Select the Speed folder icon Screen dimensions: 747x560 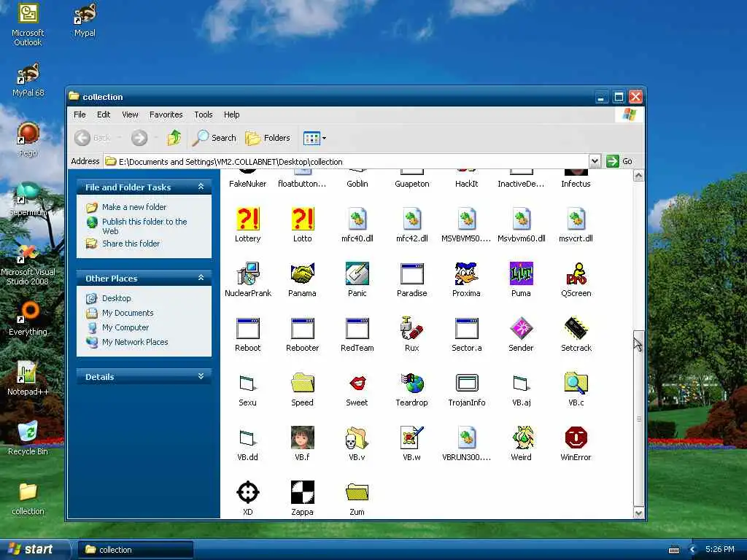click(303, 384)
